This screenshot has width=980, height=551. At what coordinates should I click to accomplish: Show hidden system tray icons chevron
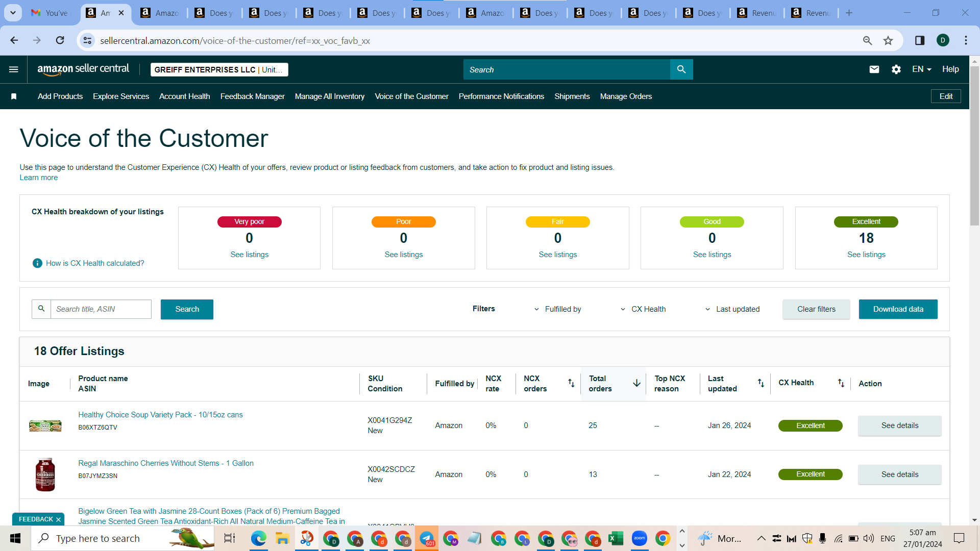click(x=761, y=538)
